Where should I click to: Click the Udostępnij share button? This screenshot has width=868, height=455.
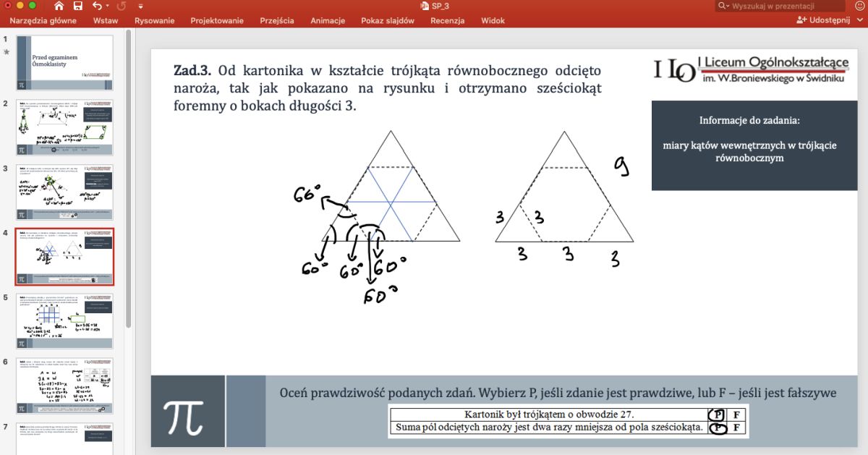coord(823,20)
